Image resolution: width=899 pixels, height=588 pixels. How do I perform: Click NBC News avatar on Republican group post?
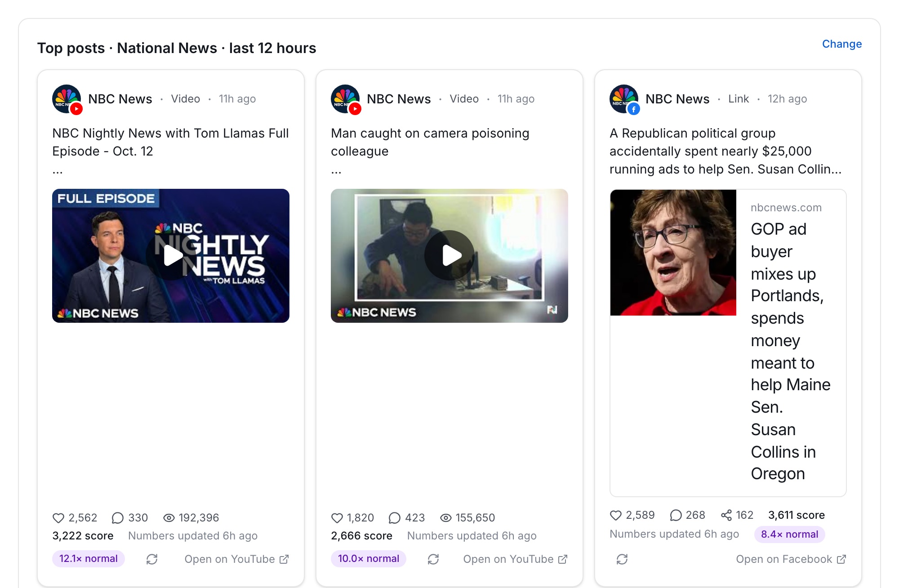coord(624,99)
